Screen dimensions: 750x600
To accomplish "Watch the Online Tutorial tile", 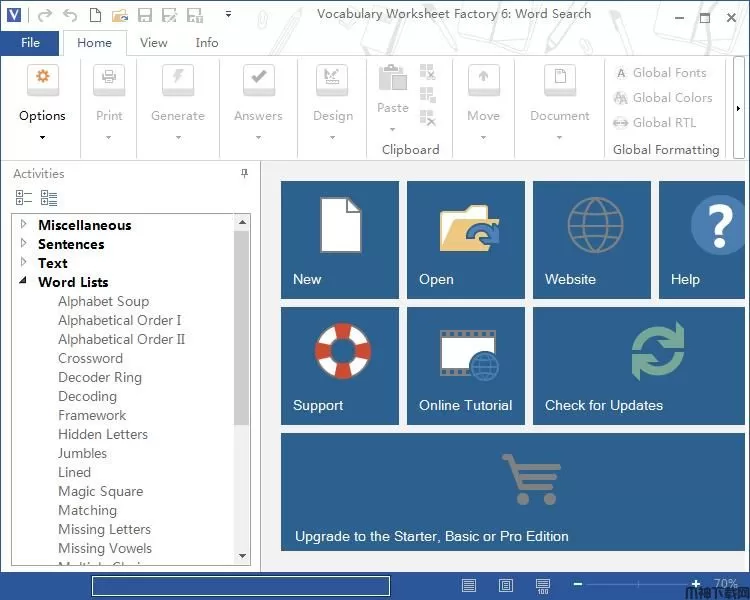I will pyautogui.click(x=465, y=365).
